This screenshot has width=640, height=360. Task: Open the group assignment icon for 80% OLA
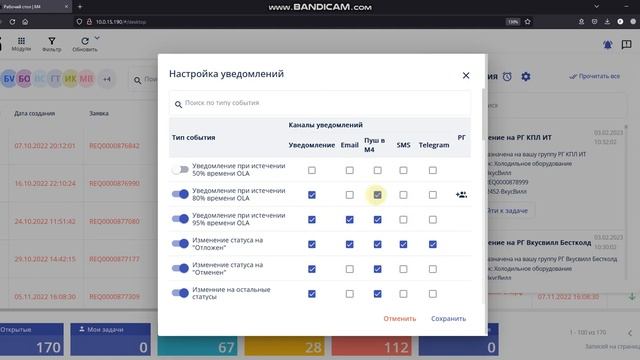461,195
